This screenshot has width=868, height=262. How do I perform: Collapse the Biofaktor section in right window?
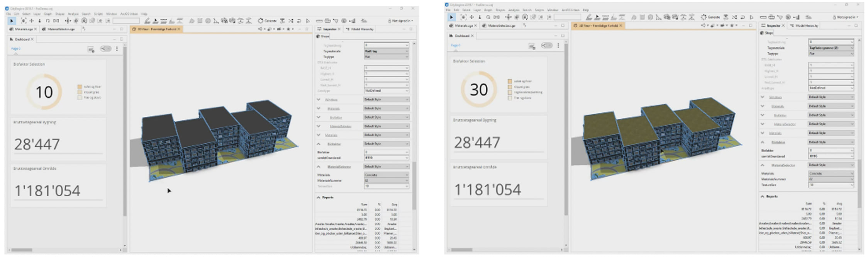pos(763,142)
